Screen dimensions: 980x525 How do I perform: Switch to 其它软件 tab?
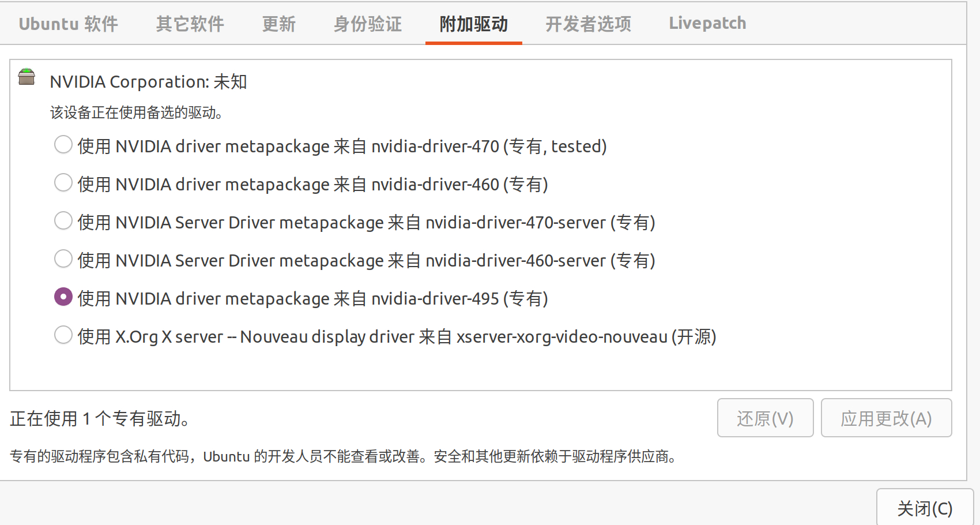coord(190,24)
